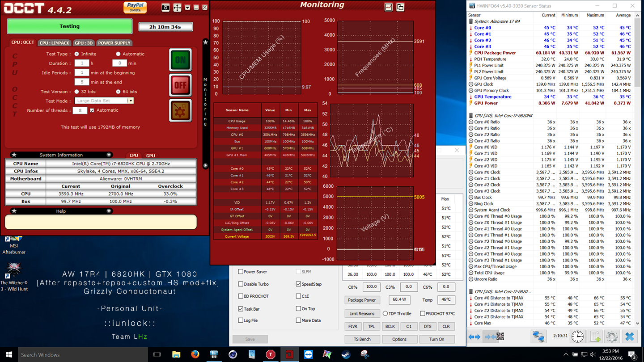The image size is (644, 362).
Task: Click the arrow on the Monitoring side strip
Action: [x=205, y=165]
